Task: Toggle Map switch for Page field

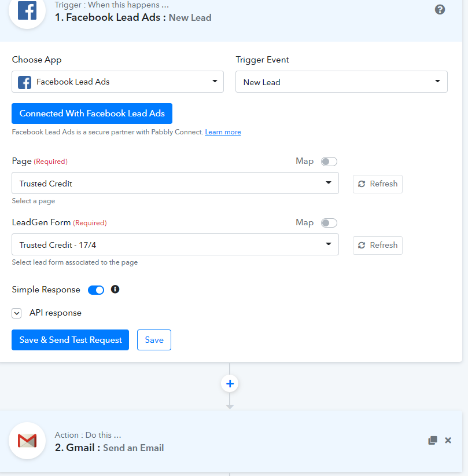Action: [329, 162]
